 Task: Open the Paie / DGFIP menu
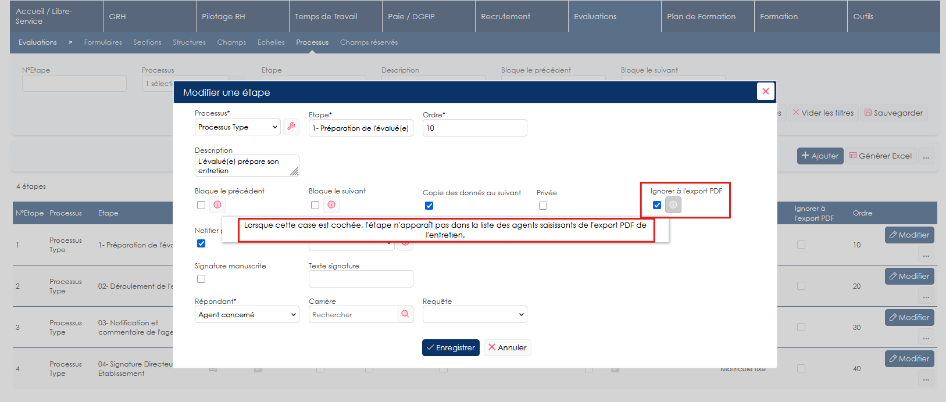(x=428, y=16)
